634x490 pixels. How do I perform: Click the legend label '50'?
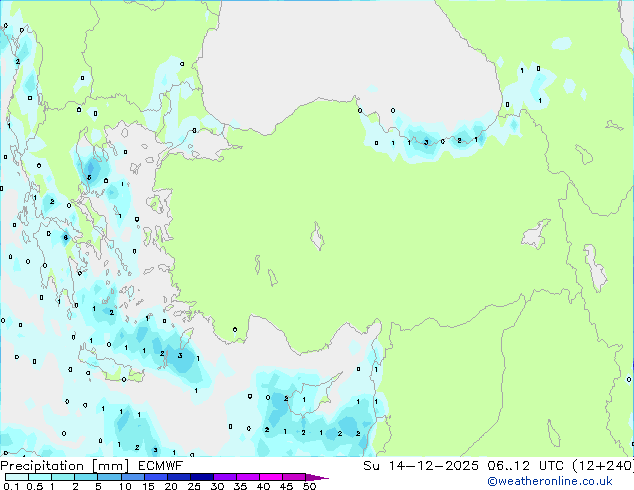point(310,486)
